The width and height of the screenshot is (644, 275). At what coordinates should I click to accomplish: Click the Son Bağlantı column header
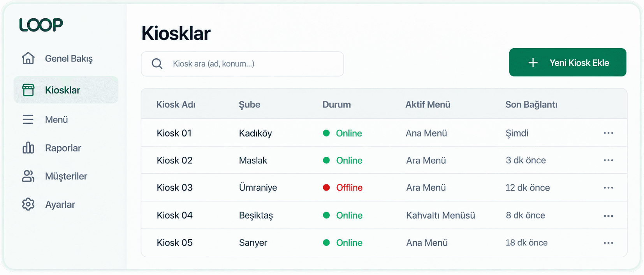[x=531, y=105]
